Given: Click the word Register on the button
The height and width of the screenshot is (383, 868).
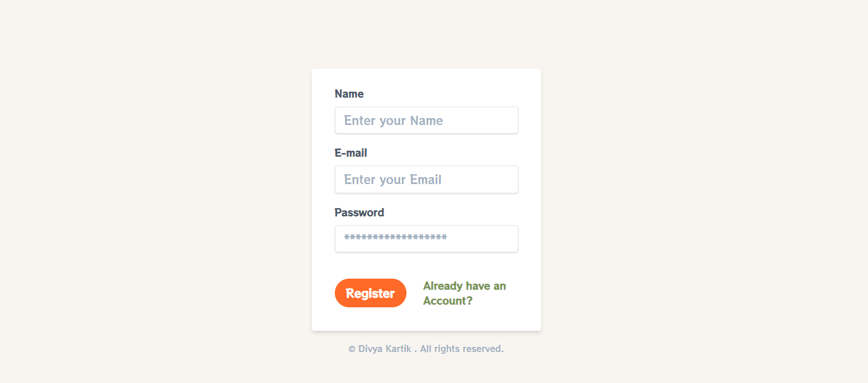Looking at the screenshot, I should click(x=370, y=293).
